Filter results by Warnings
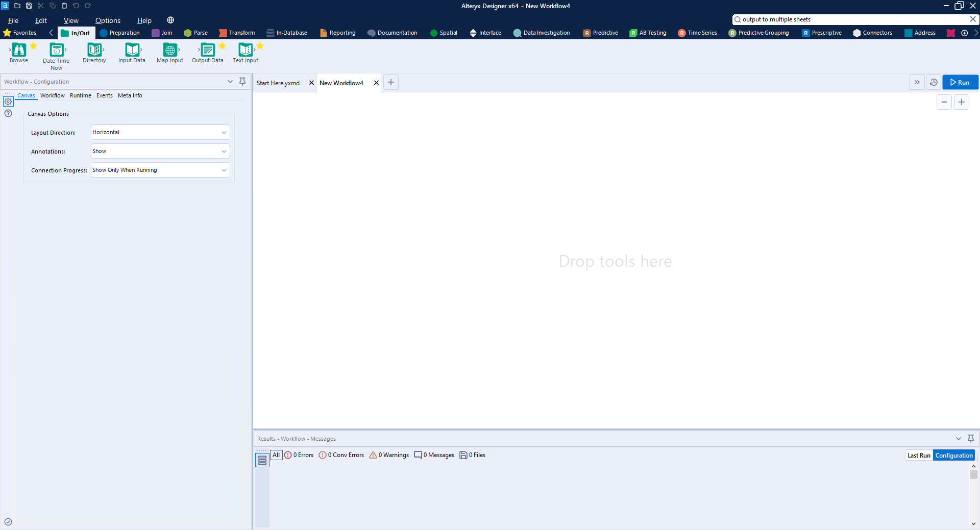 (389, 455)
